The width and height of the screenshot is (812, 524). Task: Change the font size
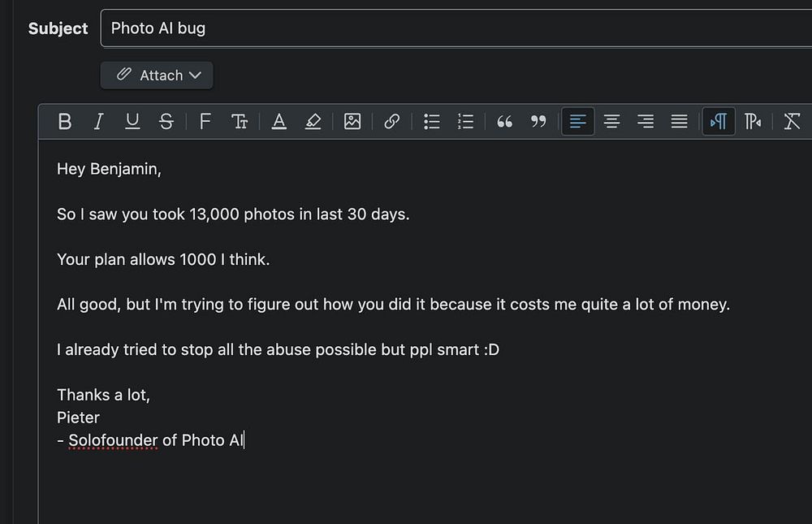click(x=240, y=122)
